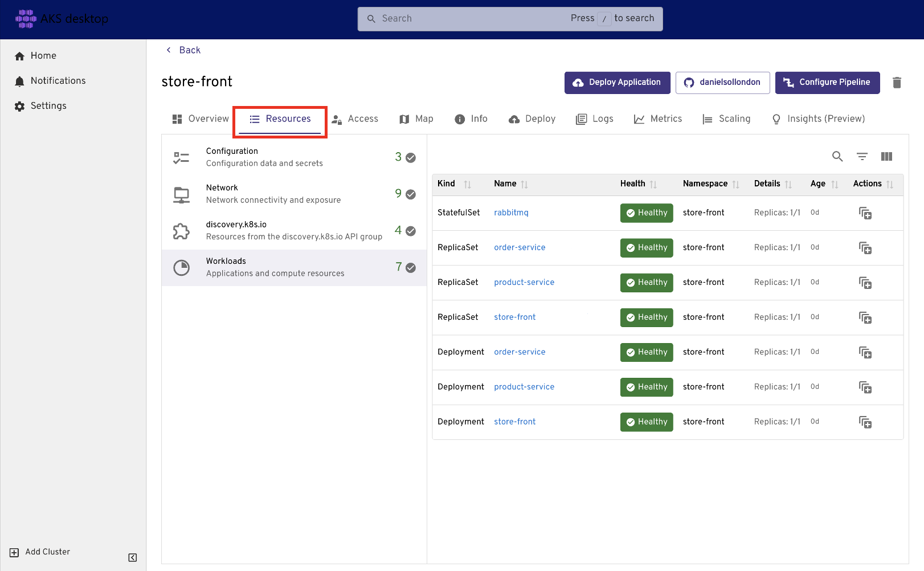The image size is (924, 571).
Task: Open order-service ReplicaSet link
Action: coord(520,247)
